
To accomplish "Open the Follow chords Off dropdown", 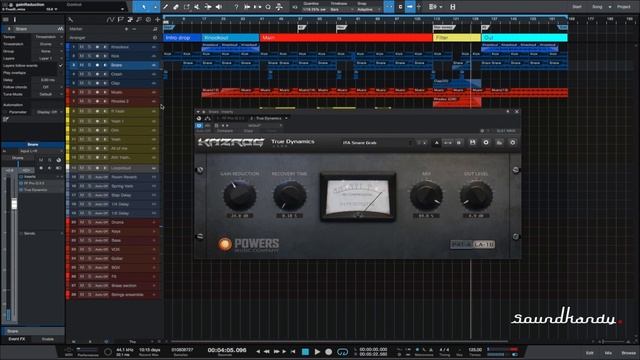I will pyautogui.click(x=48, y=87).
